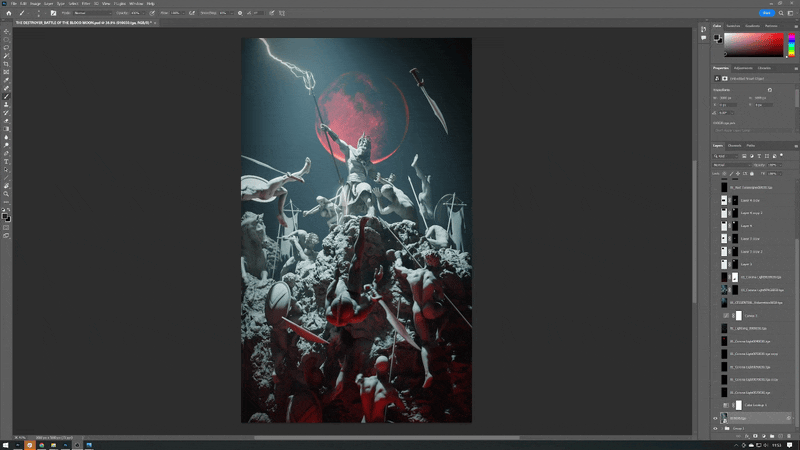Switch to the Channels tab
800x450 pixels.
click(x=734, y=145)
